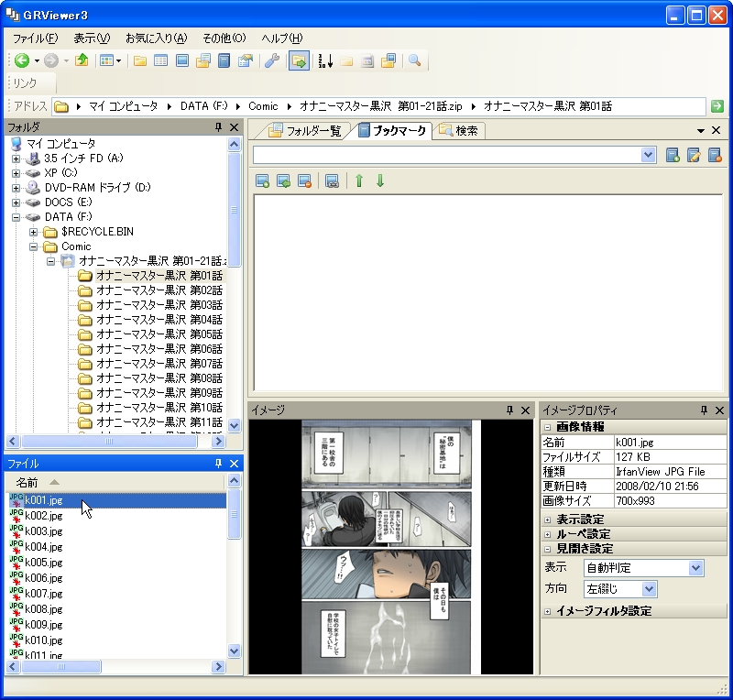Image resolution: width=733 pixels, height=700 pixels.
Task: Open the 方向 dropdown showing 左綴じ
Action: point(649,589)
